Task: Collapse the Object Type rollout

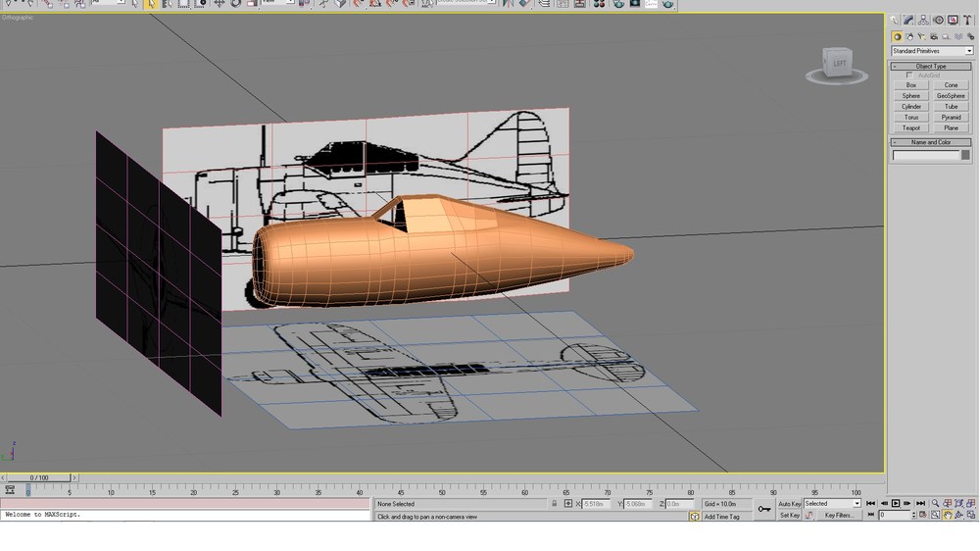Action: (931, 67)
